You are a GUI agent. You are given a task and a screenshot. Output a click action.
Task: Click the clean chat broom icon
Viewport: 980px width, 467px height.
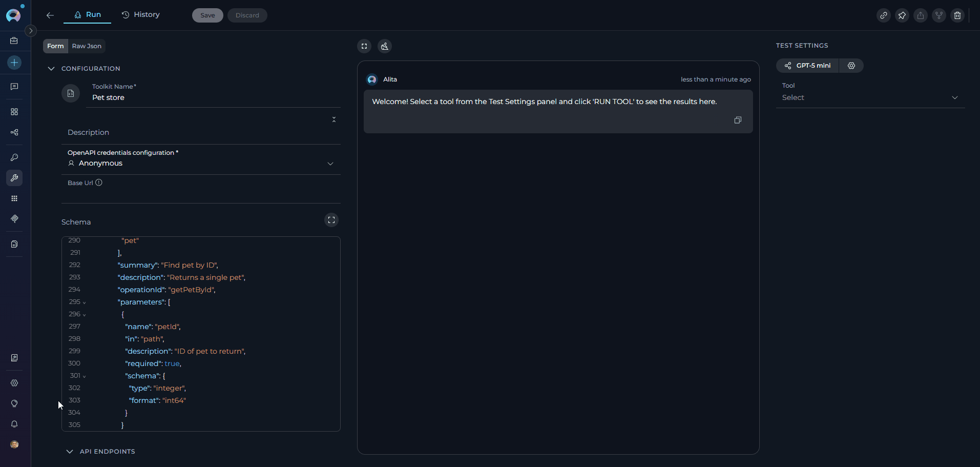(x=384, y=46)
